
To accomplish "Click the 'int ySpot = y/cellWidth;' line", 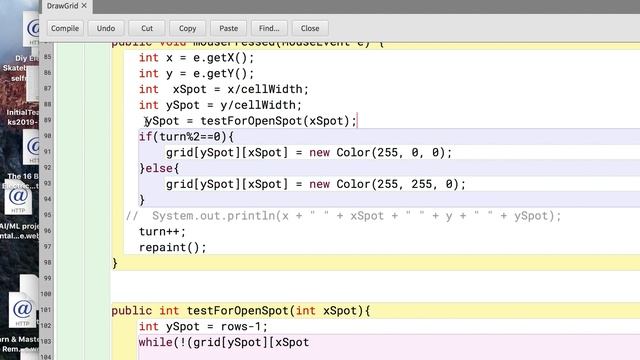I will 220,105.
